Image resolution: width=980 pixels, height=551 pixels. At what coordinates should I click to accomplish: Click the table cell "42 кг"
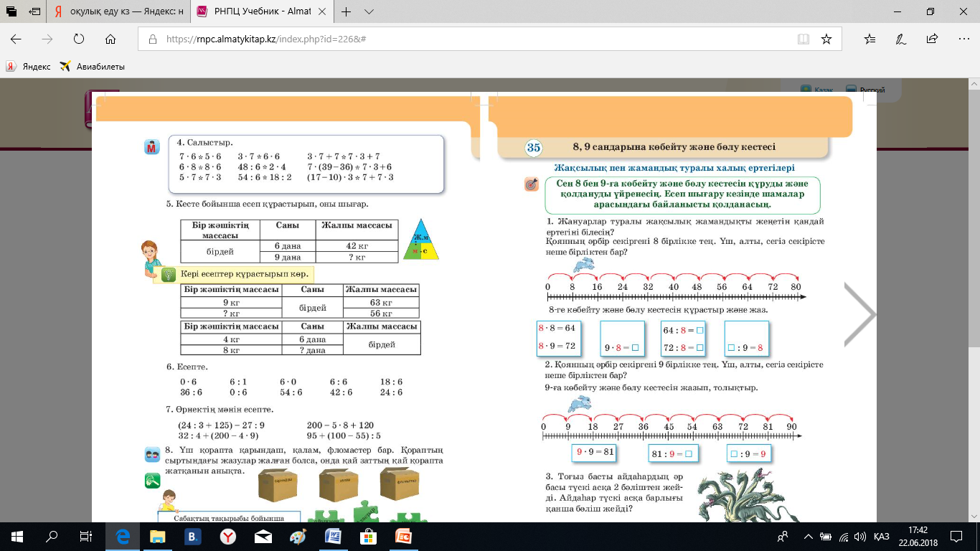click(x=357, y=245)
